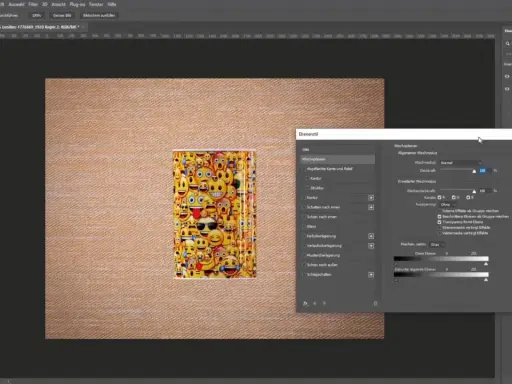512x384 pixels.
Task: Select the Schlagschatten effect row
Action: pyautogui.click(x=337, y=275)
